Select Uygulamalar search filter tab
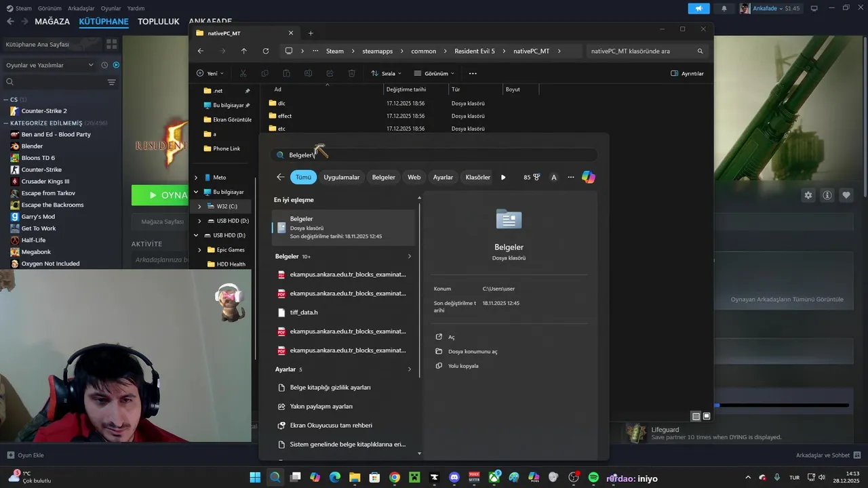Viewport: 868px width, 488px height. point(342,177)
